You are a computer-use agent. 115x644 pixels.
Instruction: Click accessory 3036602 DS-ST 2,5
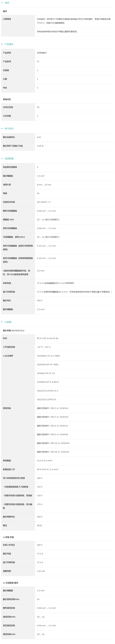point(46,373)
